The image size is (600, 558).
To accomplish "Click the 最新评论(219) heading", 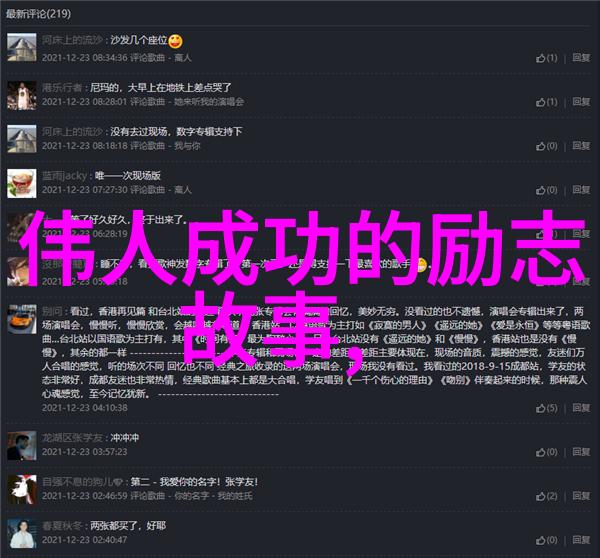I will pyautogui.click(x=38, y=14).
